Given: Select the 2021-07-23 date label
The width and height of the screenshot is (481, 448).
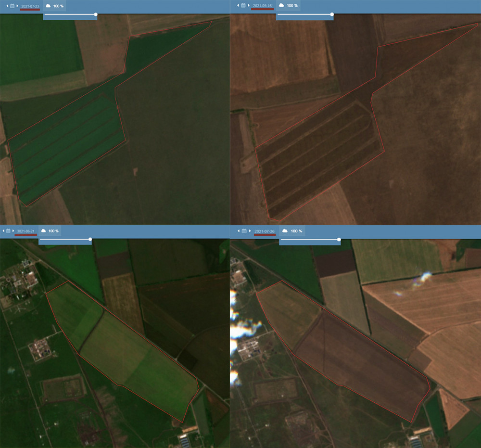Looking at the screenshot, I should click(30, 6).
